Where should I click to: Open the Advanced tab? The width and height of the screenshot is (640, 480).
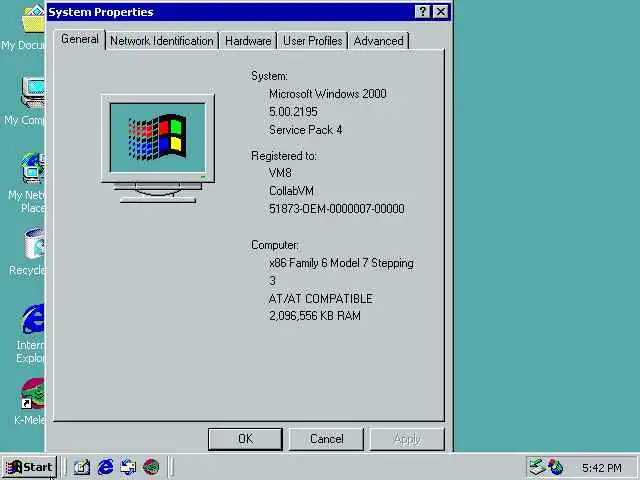tap(378, 41)
